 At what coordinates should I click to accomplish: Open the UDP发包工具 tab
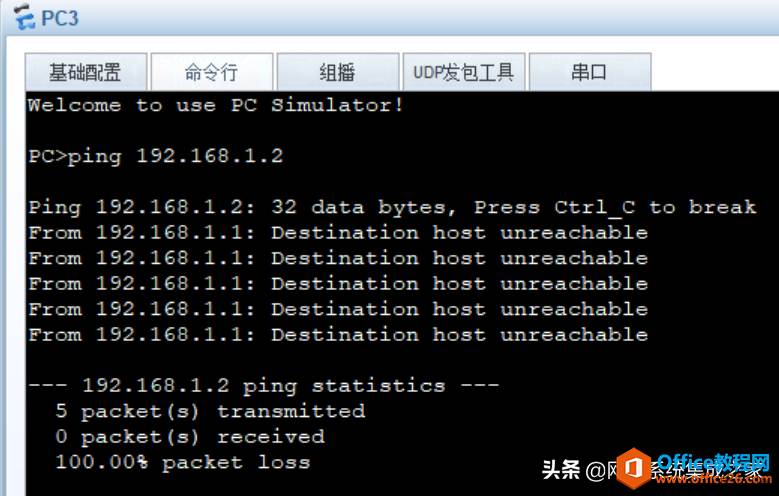[x=464, y=72]
